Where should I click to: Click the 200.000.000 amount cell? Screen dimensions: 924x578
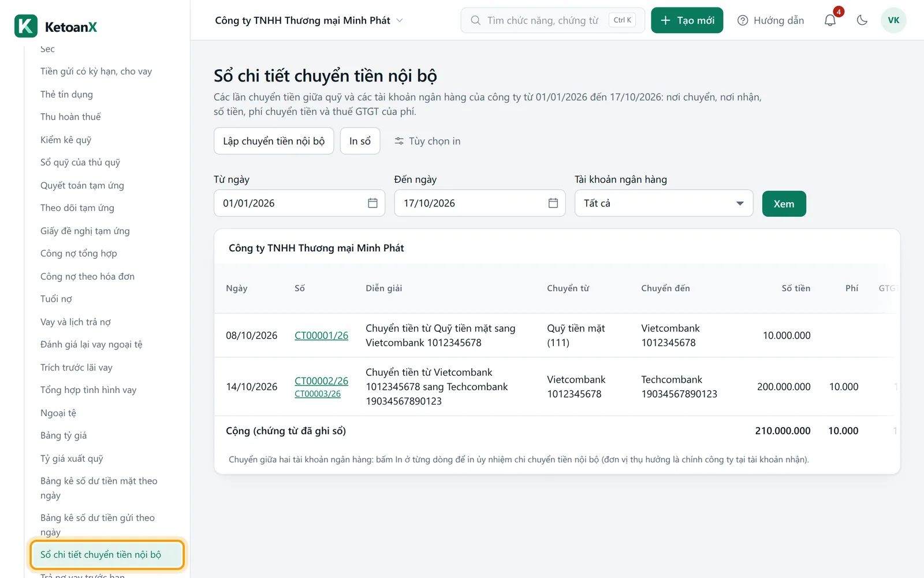click(x=784, y=387)
